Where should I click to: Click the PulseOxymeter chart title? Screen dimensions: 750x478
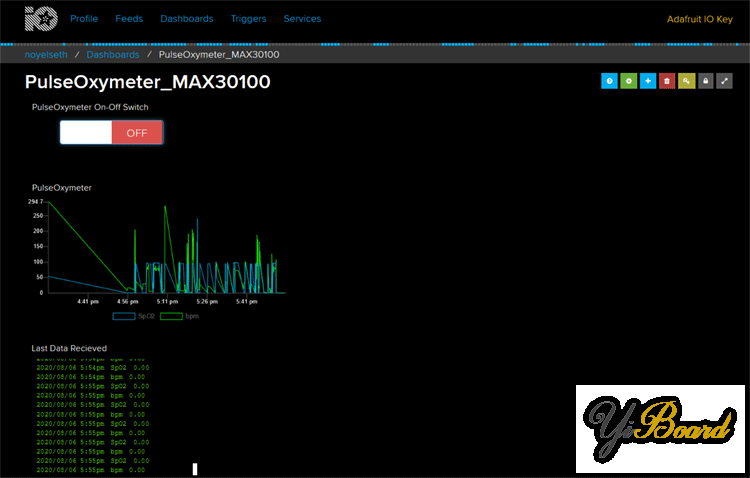tap(62, 188)
